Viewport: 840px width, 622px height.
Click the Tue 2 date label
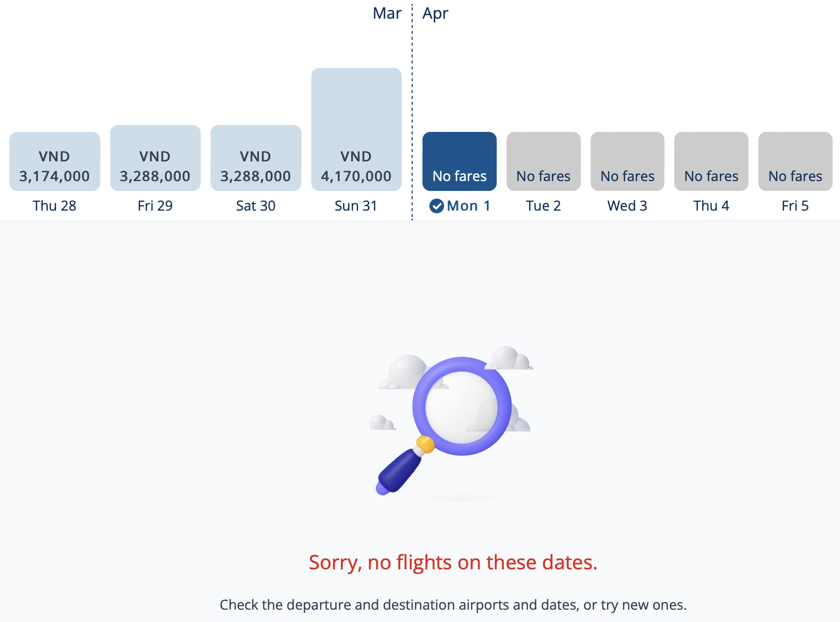tap(543, 206)
